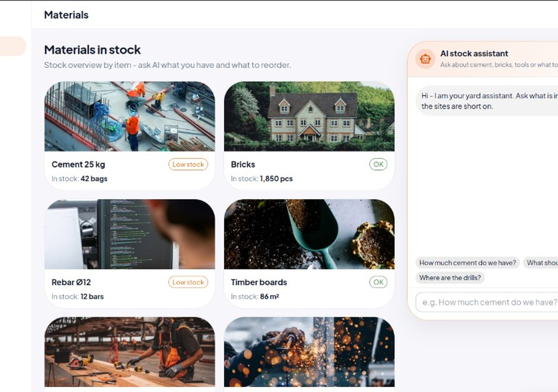Open the carpenter workbench photo card
This screenshot has height=392, width=558.
tap(129, 352)
